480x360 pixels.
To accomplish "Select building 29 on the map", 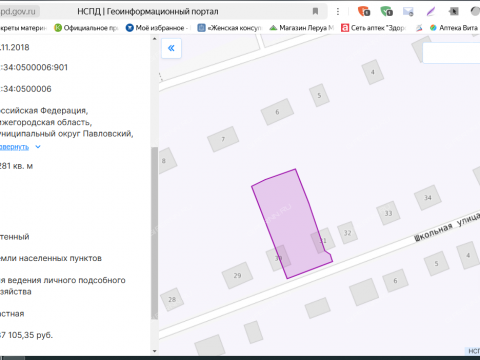I will pyautogui.click(x=237, y=275).
